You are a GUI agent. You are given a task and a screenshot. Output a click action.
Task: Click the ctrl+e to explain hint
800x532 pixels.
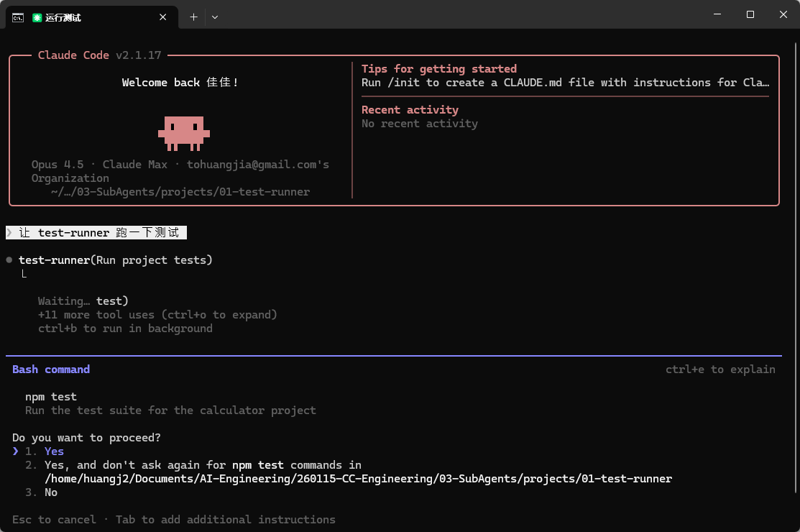[720, 370]
